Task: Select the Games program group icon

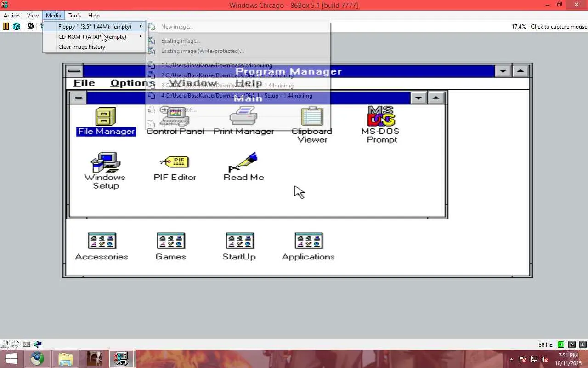Action: (x=170, y=247)
